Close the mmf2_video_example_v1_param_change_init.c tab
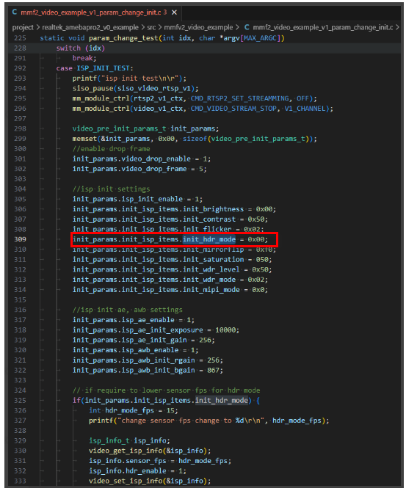The height and width of the screenshot is (491, 406). [174, 12]
